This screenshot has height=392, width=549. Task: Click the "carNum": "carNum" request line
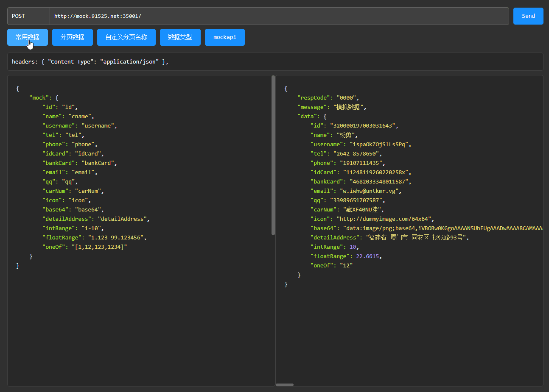(73, 191)
